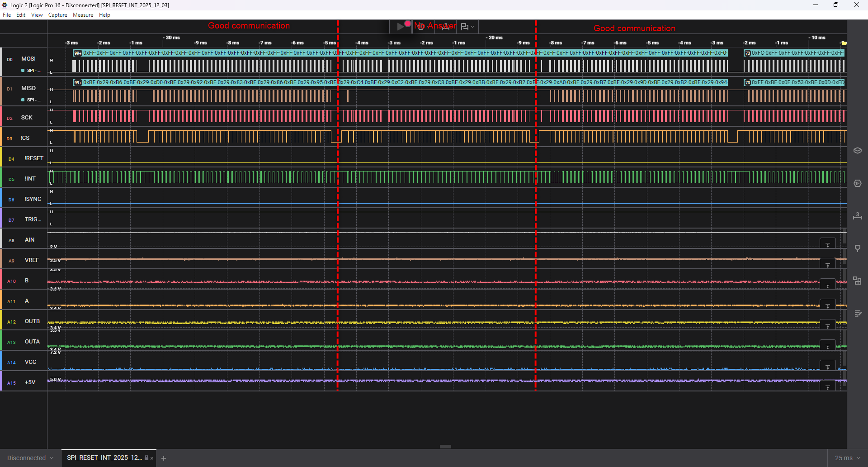Click the lock icon on the session tab

click(146, 458)
